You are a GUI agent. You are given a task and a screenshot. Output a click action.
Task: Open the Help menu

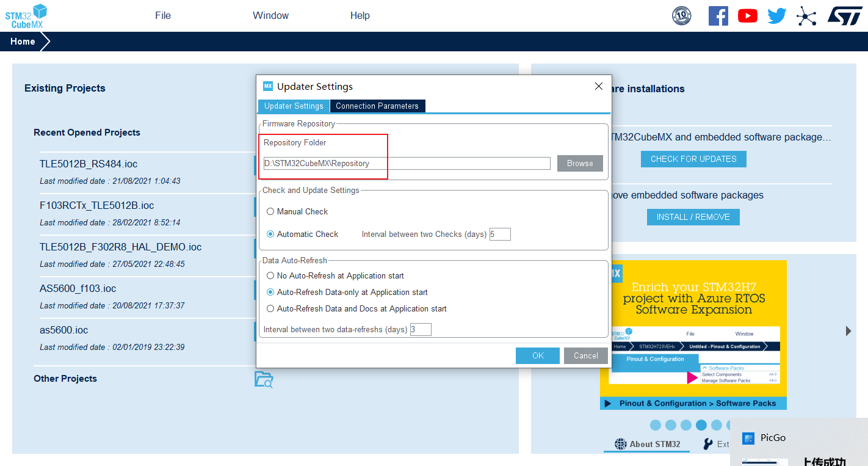360,16
